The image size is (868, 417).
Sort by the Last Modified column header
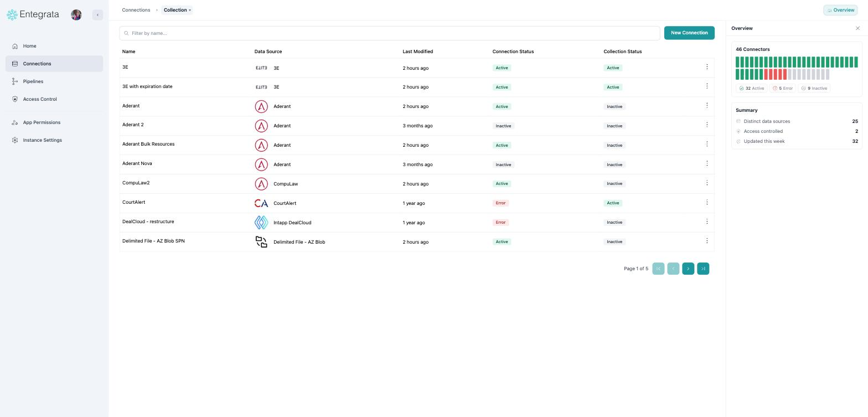pyautogui.click(x=418, y=52)
